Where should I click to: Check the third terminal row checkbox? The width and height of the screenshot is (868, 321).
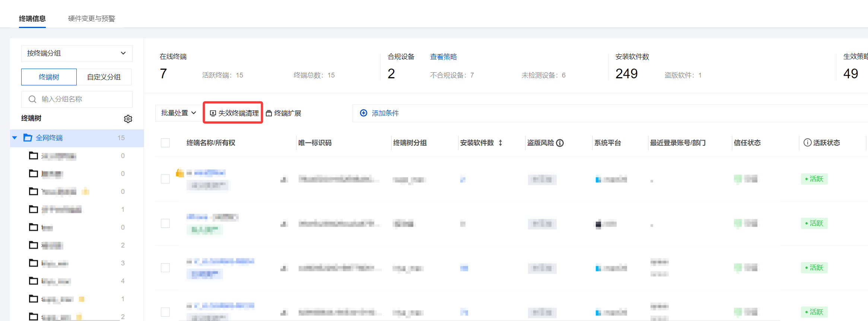pos(165,268)
